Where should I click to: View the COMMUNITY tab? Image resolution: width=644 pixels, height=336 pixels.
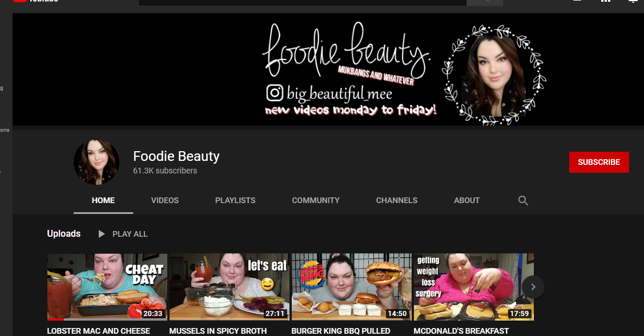pyautogui.click(x=316, y=201)
